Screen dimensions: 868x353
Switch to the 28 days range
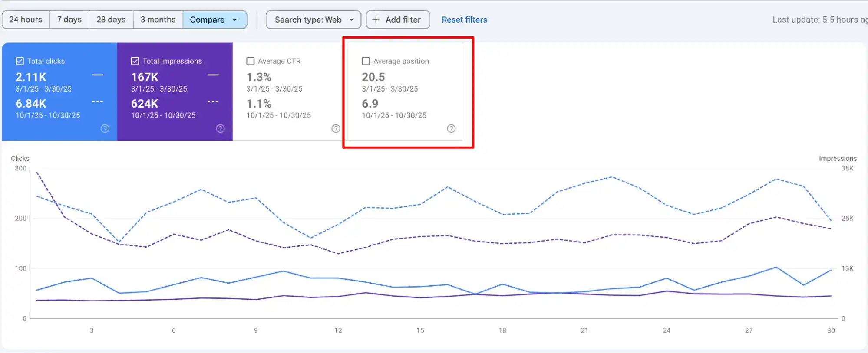tap(111, 20)
